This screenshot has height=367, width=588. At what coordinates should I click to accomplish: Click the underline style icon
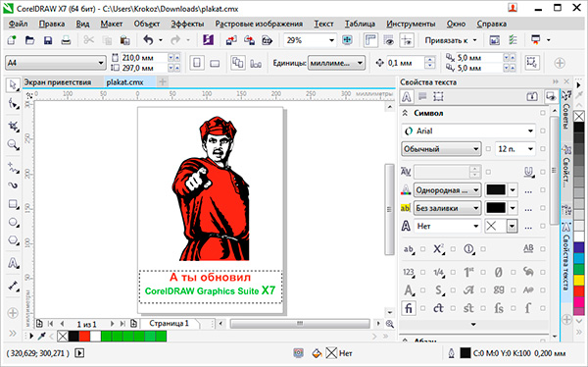pyautogui.click(x=528, y=172)
